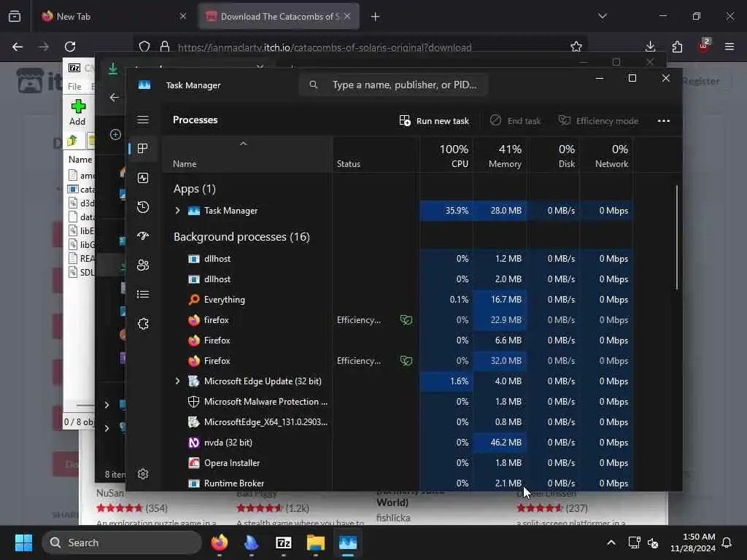Click Add button in 7-Zip window

click(77, 112)
